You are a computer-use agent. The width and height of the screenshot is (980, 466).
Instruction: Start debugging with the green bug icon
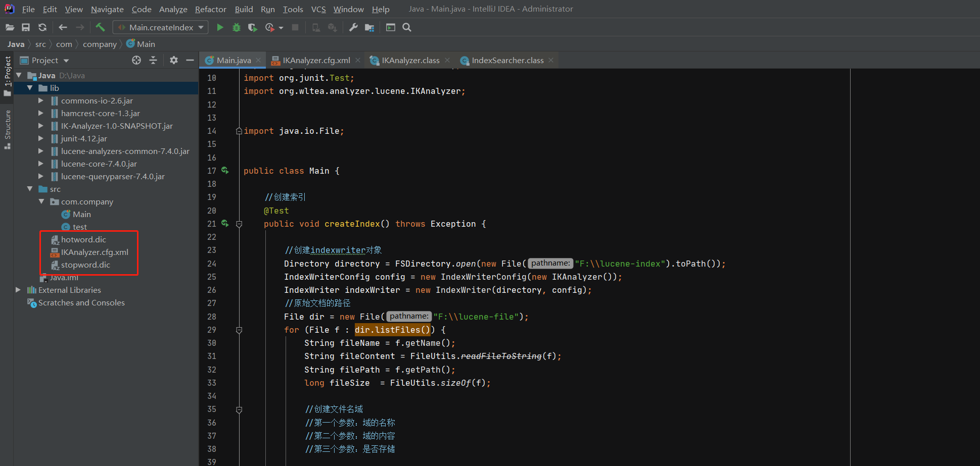point(236,27)
